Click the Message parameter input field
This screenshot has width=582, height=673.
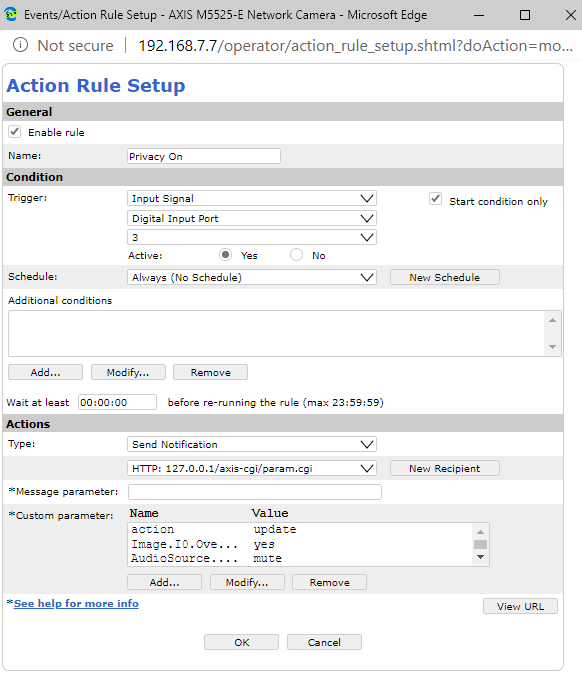[x=255, y=492]
